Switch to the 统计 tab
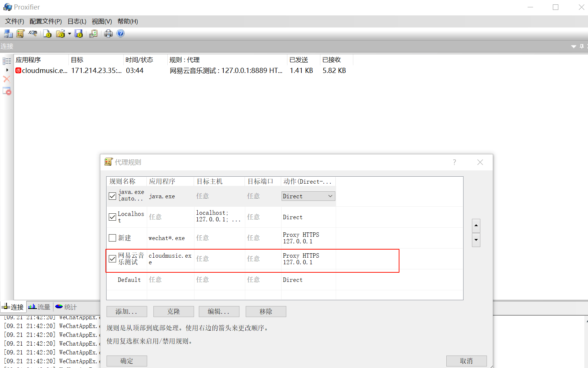 click(x=66, y=307)
